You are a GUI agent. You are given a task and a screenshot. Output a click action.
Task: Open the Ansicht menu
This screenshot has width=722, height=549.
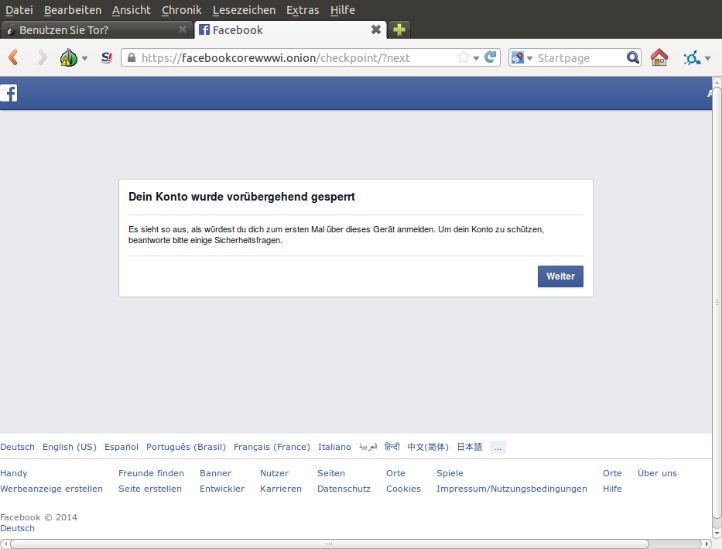pyautogui.click(x=131, y=10)
